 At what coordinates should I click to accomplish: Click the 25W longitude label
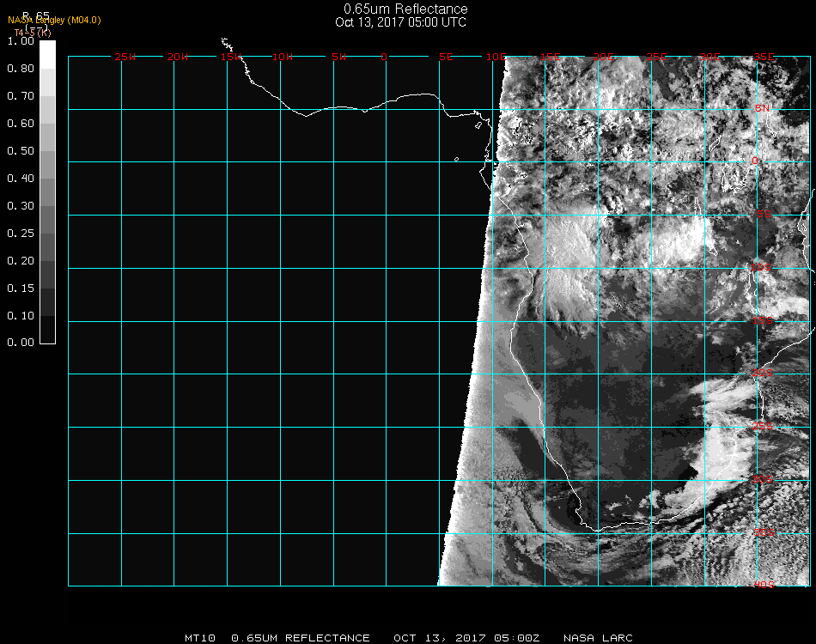(125, 57)
